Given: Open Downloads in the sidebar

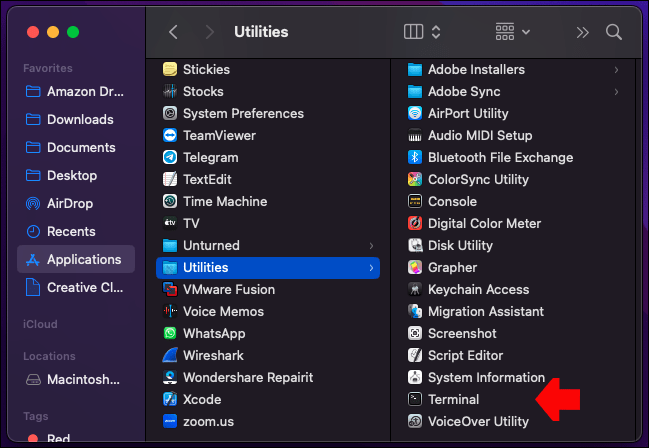Looking at the screenshot, I should point(79,119).
